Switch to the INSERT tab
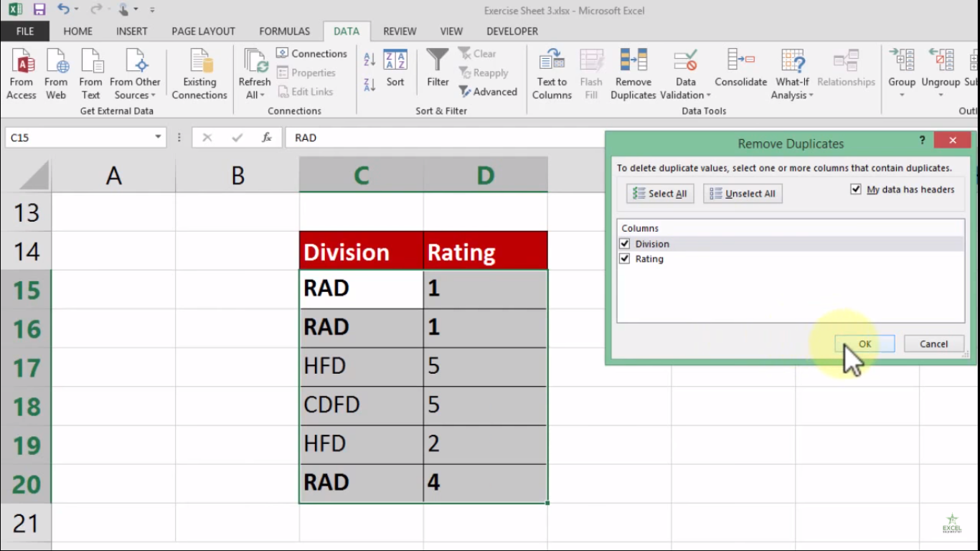Image resolution: width=980 pixels, height=551 pixels. pyautogui.click(x=132, y=32)
